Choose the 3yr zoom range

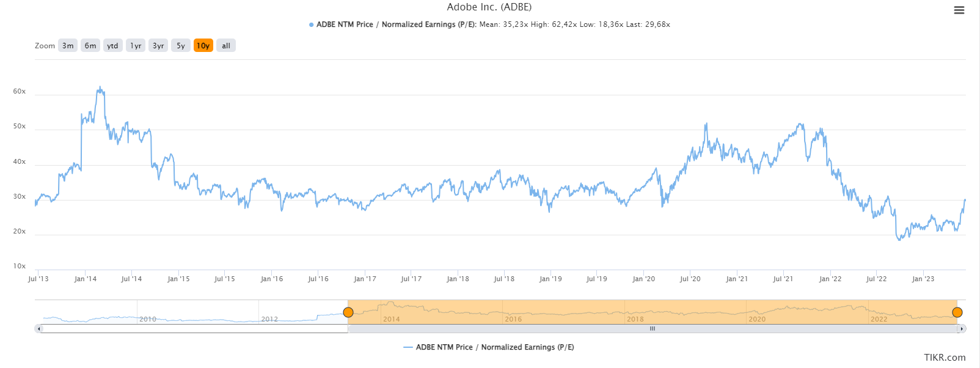(x=158, y=46)
